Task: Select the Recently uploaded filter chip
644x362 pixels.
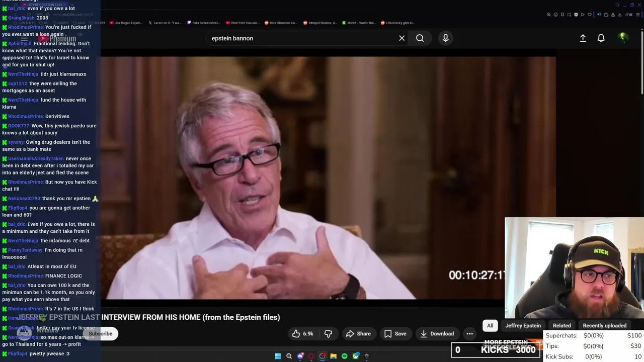Action: (x=604, y=325)
